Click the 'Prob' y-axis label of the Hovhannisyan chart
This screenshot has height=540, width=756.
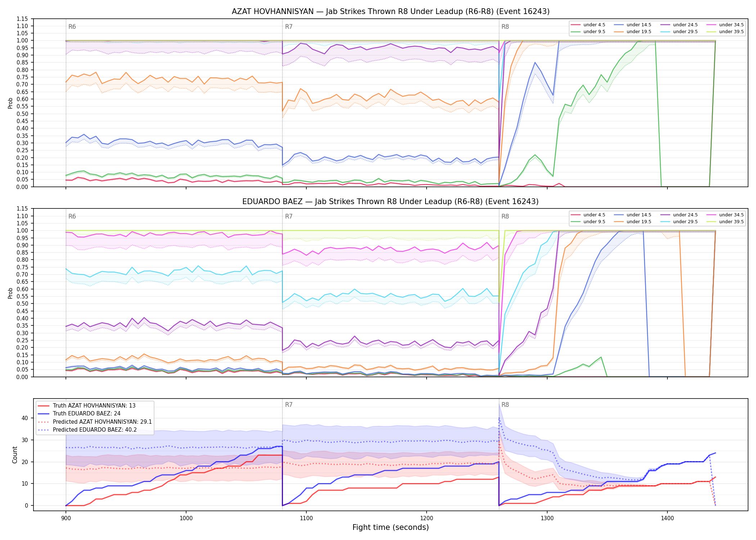coord(10,103)
